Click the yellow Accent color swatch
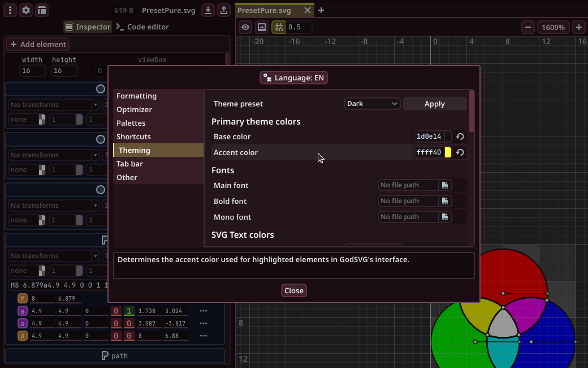Image resolution: width=588 pixels, height=368 pixels. pos(448,152)
